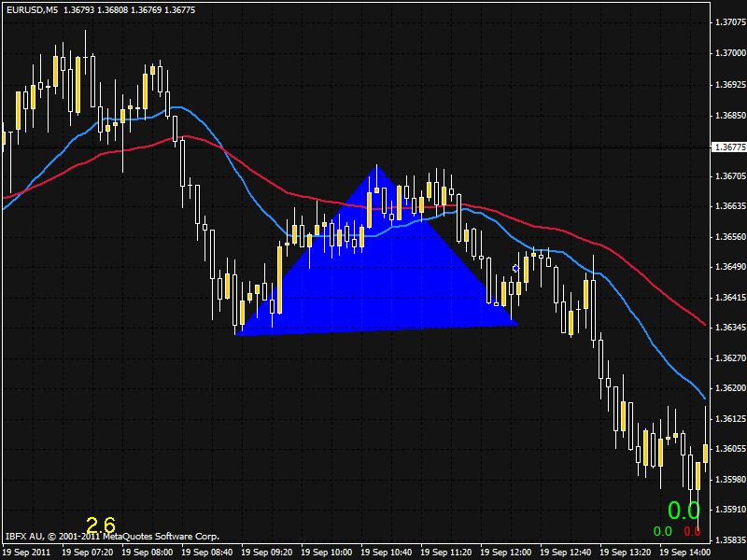Click the 19 Sep 12:00 time label
747x560 pixels.
(x=507, y=553)
